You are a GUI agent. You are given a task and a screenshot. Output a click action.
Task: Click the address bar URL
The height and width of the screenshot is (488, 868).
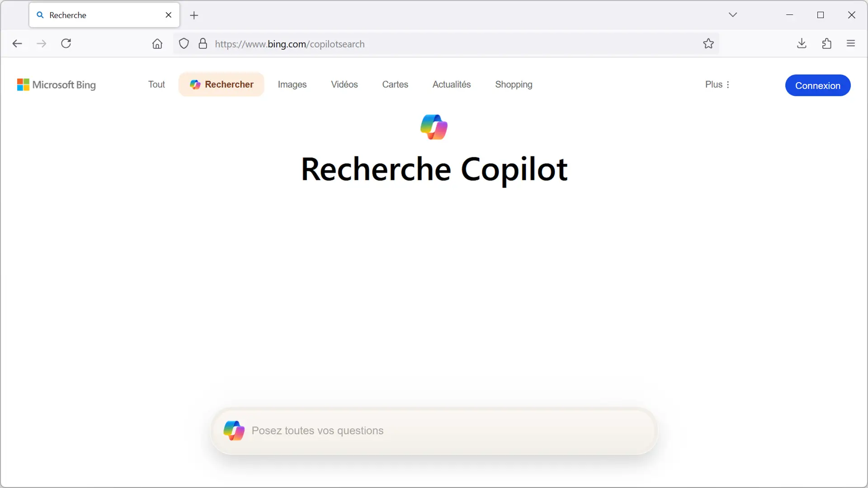[290, 44]
